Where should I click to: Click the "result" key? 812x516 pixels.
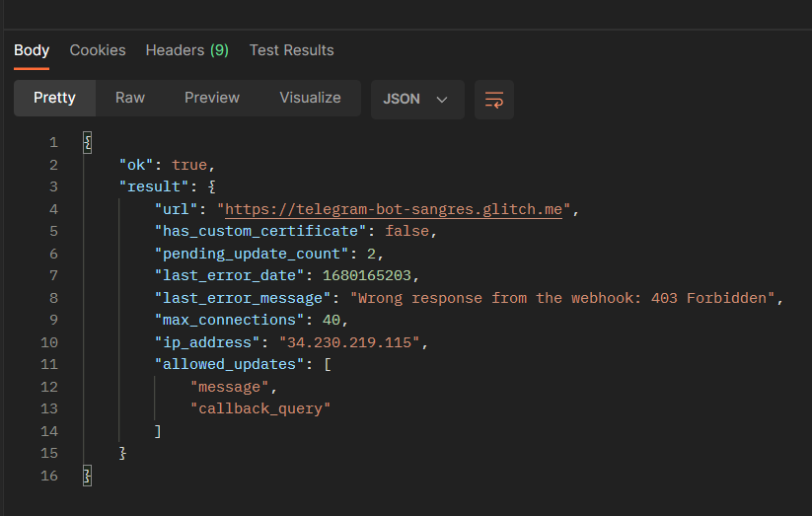[154, 186]
